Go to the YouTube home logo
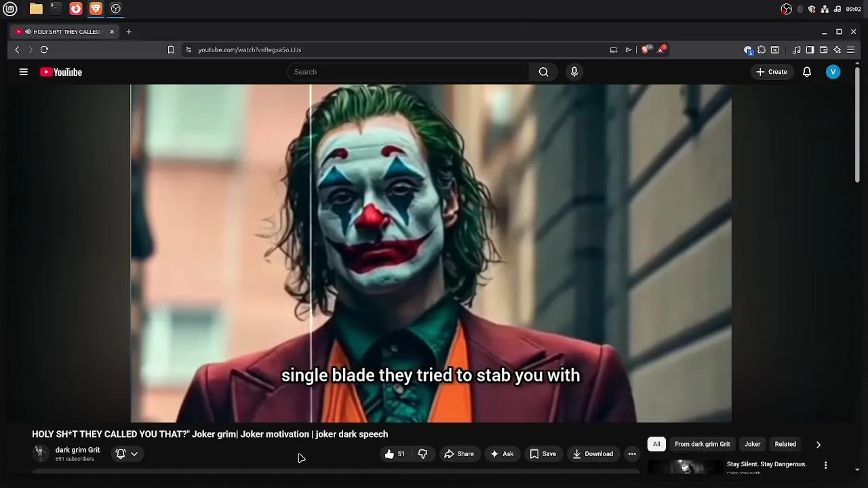This screenshot has width=868, height=488. pyautogui.click(x=61, y=72)
